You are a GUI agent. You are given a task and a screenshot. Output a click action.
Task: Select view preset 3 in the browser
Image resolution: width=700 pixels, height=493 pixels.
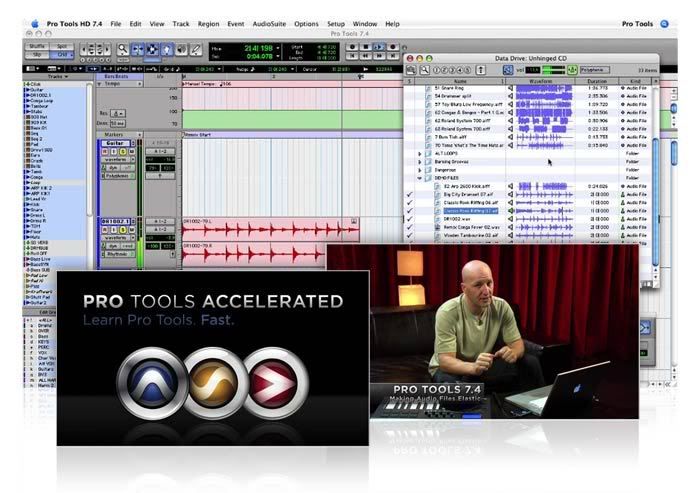tap(452, 70)
